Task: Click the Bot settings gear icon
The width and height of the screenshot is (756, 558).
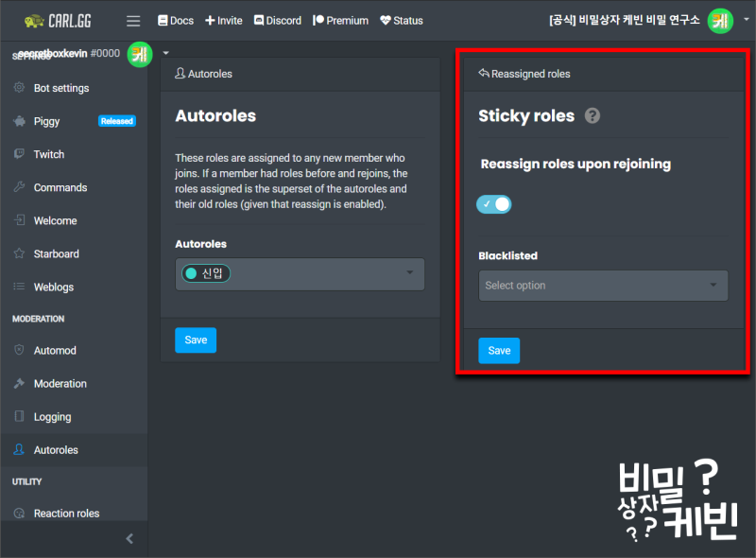Action: coord(19,87)
